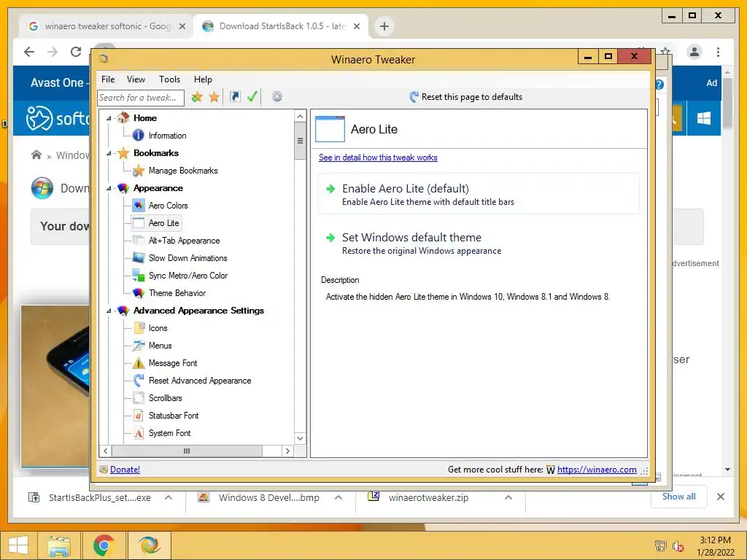747x560 pixels.
Task: Collapse the Bookmarks tree node
Action: click(109, 153)
